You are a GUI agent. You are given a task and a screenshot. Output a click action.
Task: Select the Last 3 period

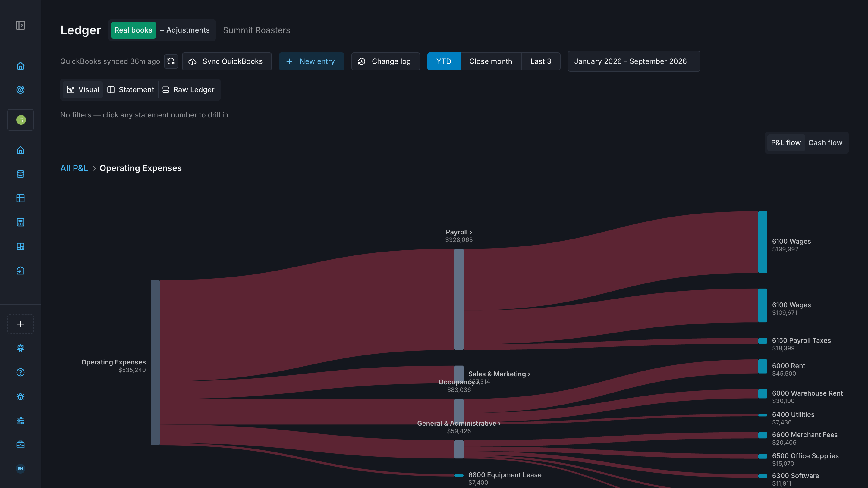[541, 61]
